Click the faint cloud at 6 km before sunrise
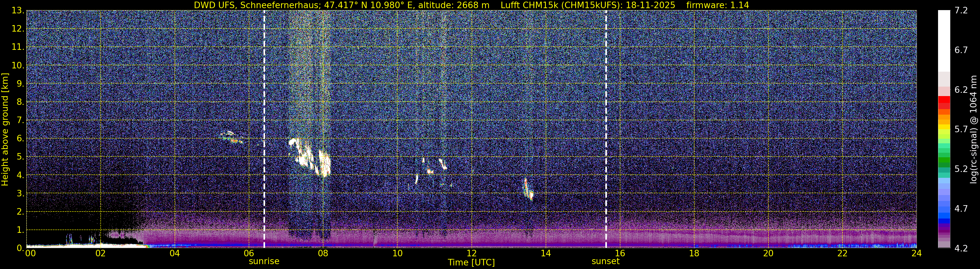Screen dimensions: 980x269 click(x=232, y=137)
